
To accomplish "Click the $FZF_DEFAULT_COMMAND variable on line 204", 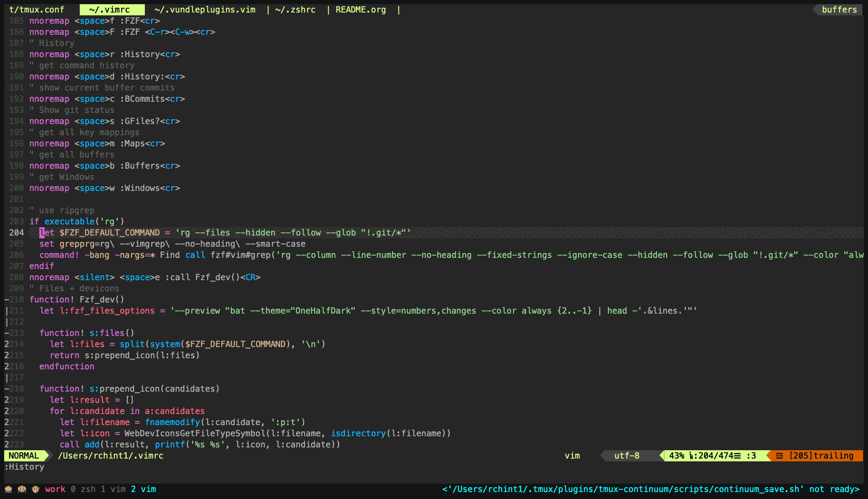I will coord(109,233).
